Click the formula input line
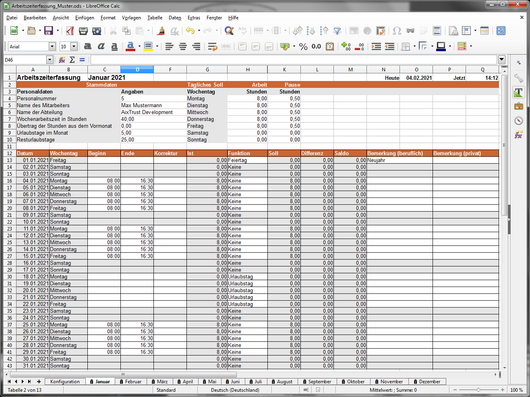The image size is (530, 397). click(293, 60)
